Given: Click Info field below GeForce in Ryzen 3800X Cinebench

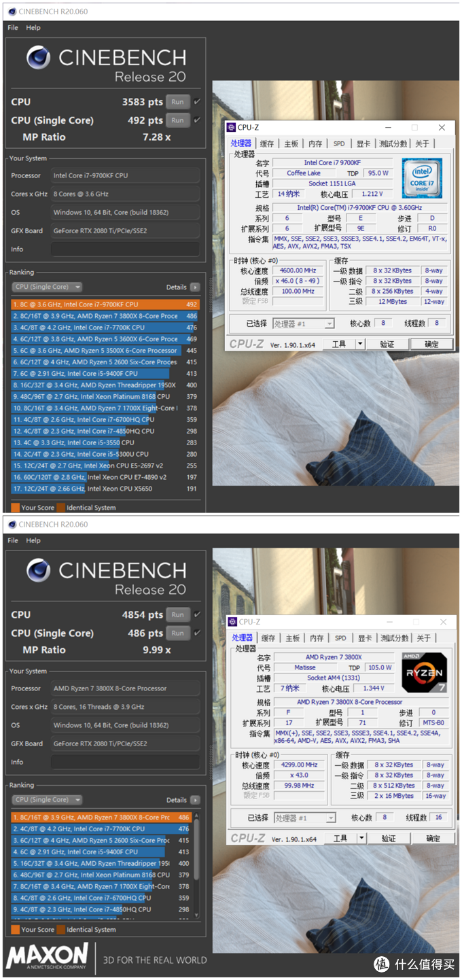Looking at the screenshot, I should tap(125, 762).
